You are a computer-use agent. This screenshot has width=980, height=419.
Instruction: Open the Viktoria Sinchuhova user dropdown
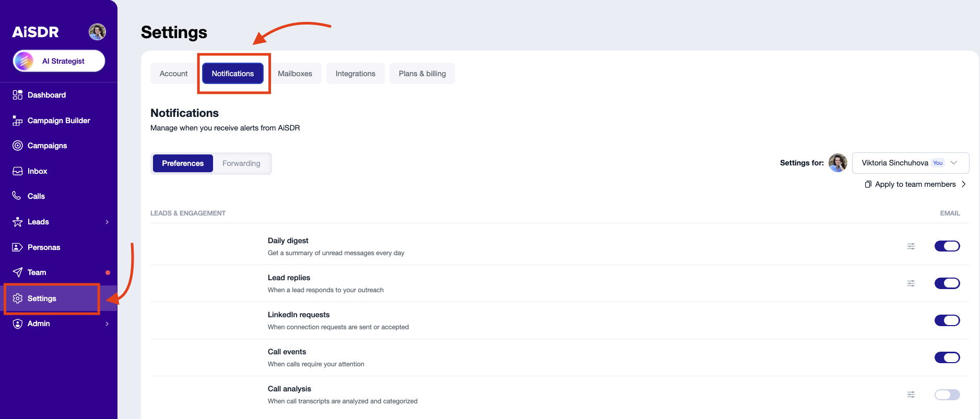click(911, 163)
